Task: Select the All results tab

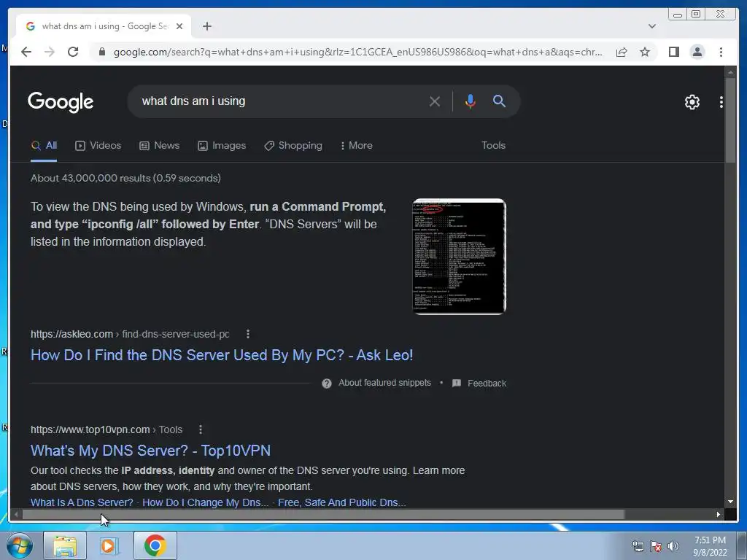Action: [44, 146]
